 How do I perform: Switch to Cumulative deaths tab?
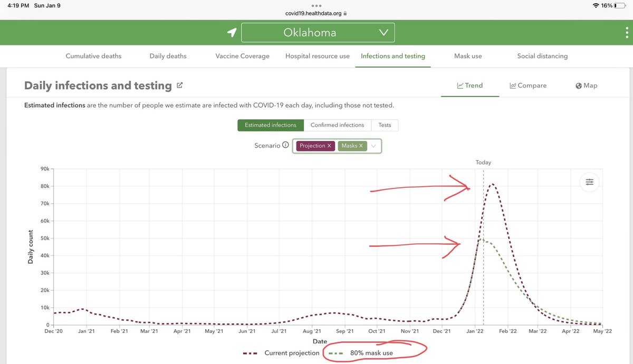click(x=93, y=56)
